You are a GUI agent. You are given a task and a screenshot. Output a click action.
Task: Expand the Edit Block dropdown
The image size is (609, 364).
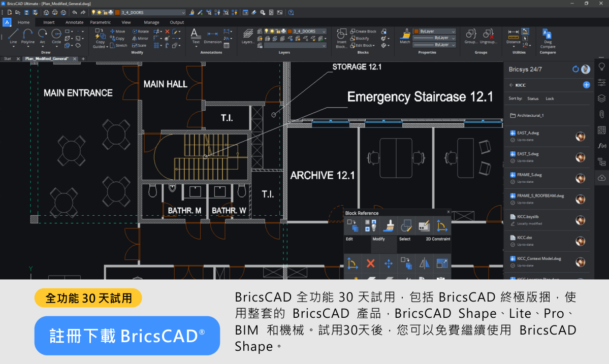click(x=374, y=45)
